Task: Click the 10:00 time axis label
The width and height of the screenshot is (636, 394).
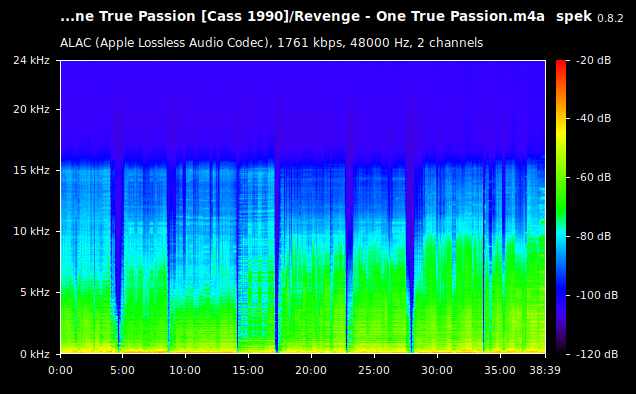Action: (185, 370)
